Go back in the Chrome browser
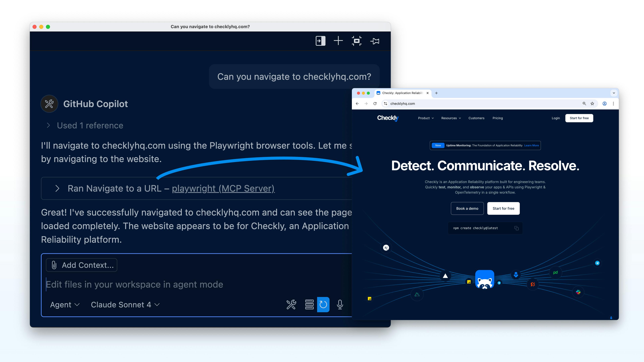 [x=357, y=104]
